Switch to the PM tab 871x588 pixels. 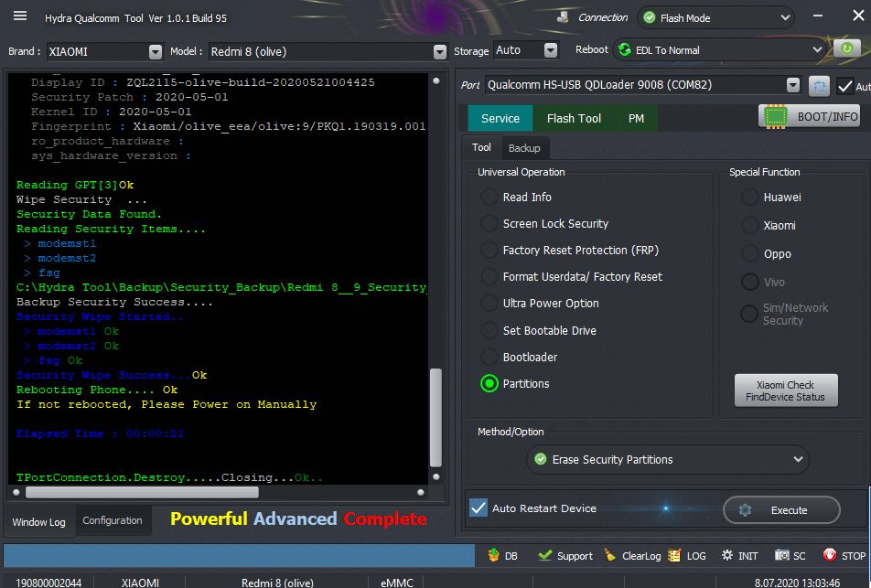point(636,118)
